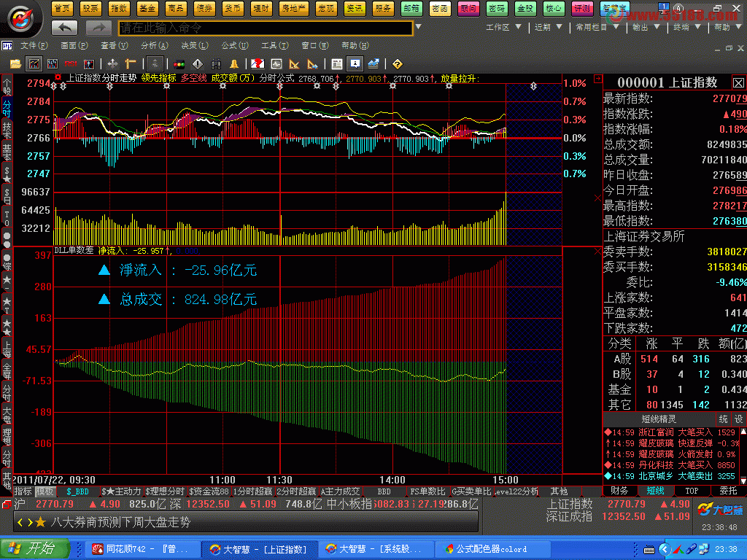The height and width of the screenshot is (560, 747).
Task: Click the monitor waveform toolbar icon
Action: 276,64
